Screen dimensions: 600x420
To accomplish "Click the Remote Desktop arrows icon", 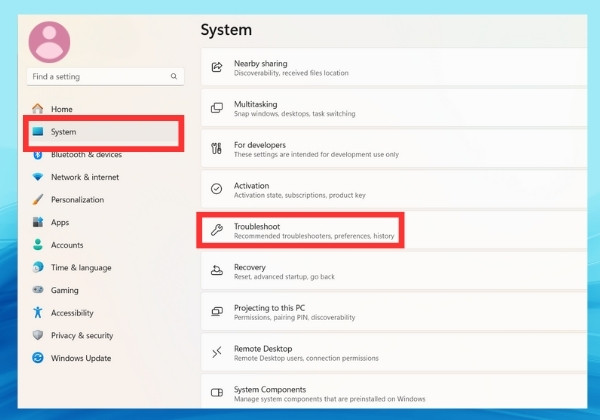I will pos(217,352).
